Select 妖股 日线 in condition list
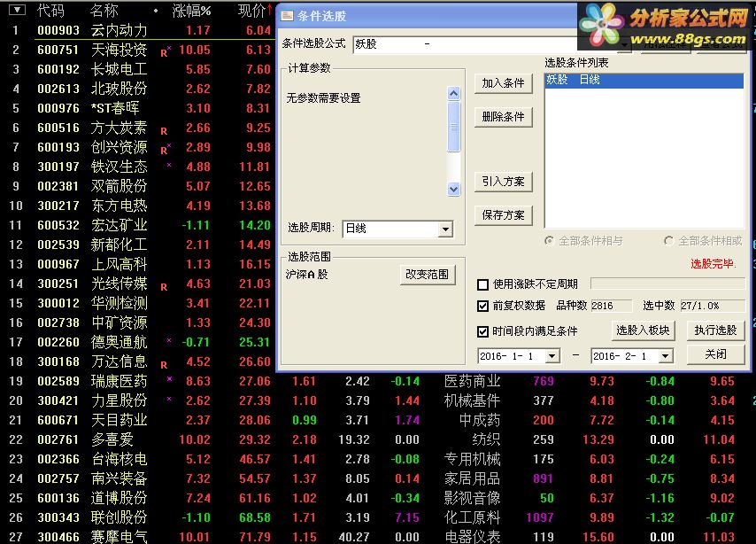The width and height of the screenshot is (756, 544). (644, 80)
